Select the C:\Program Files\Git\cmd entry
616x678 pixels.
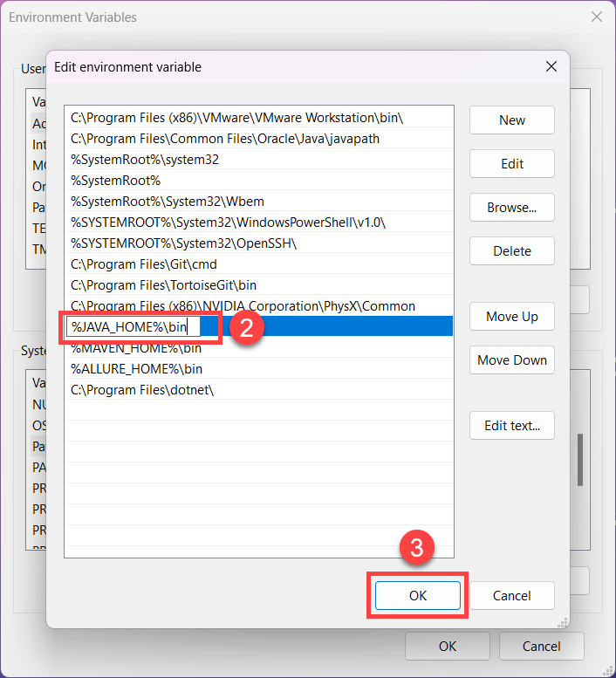[x=259, y=264]
